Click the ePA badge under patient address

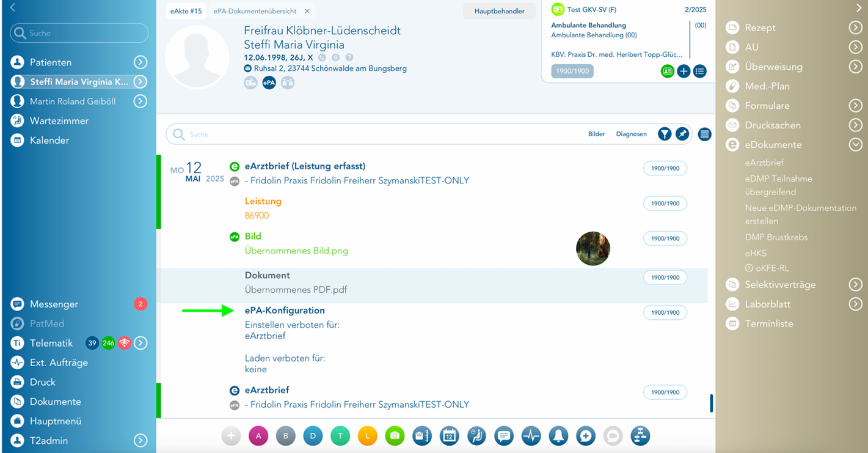(269, 83)
